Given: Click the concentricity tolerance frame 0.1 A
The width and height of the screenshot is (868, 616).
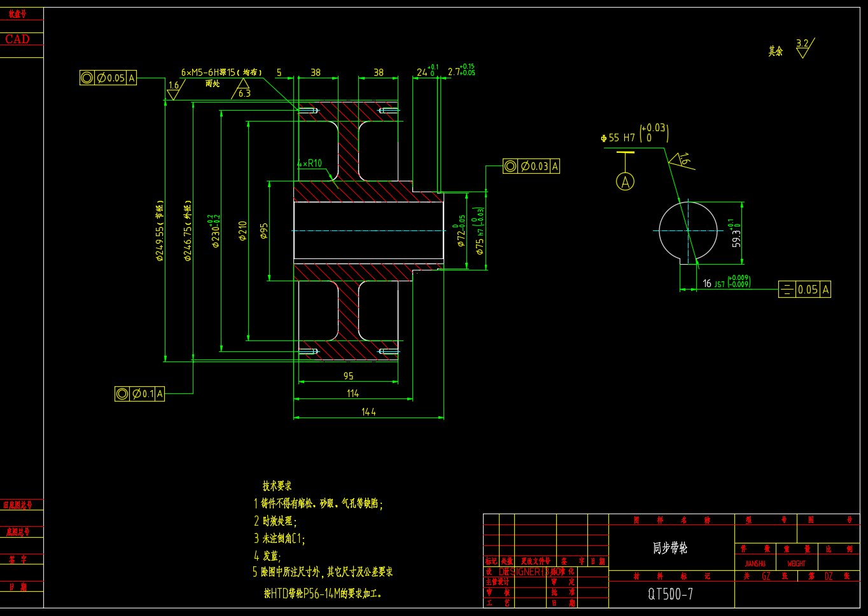Looking at the screenshot, I should coord(139,394).
